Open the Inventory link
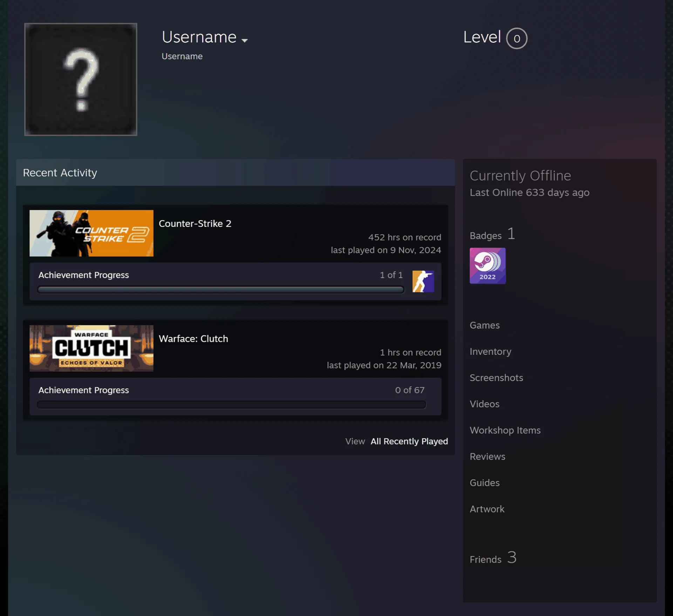 pyautogui.click(x=490, y=352)
